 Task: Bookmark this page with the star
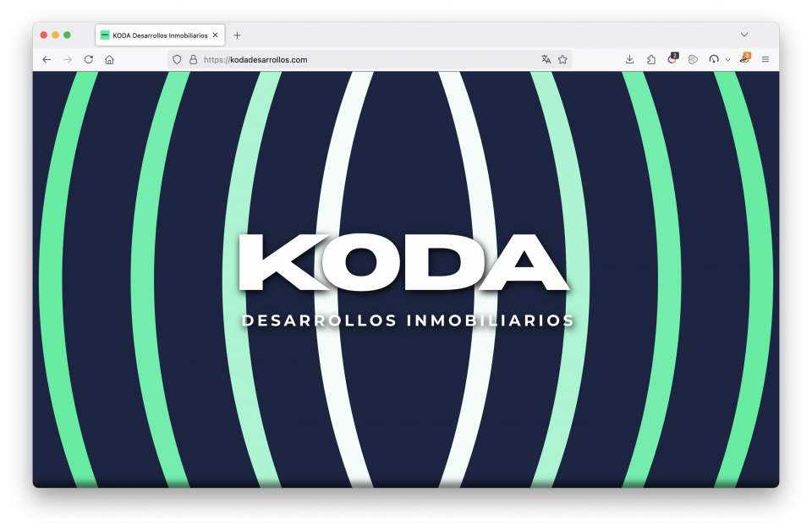(562, 60)
